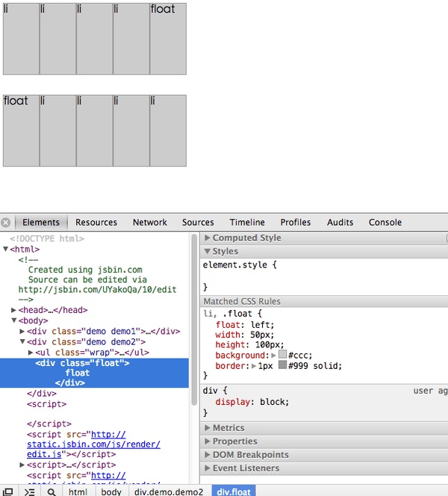Expand the head element node
Viewport: 448px width, 496px height.
point(13,310)
